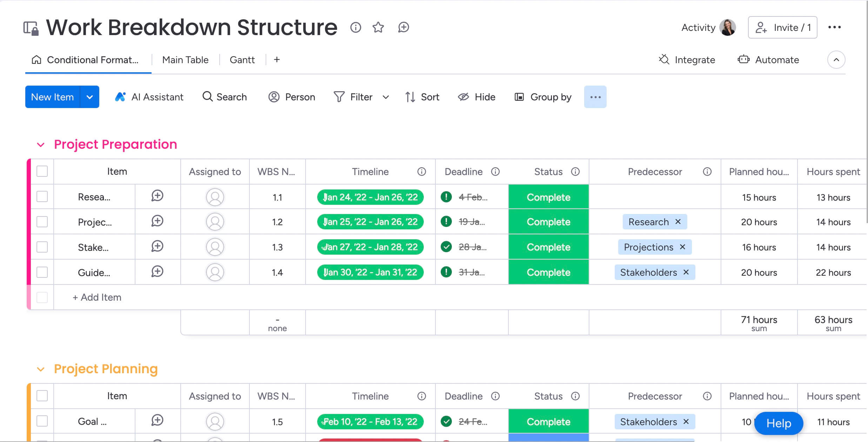The width and height of the screenshot is (868, 442).
Task: Select the checkbox on the Research row
Action: [42, 197]
